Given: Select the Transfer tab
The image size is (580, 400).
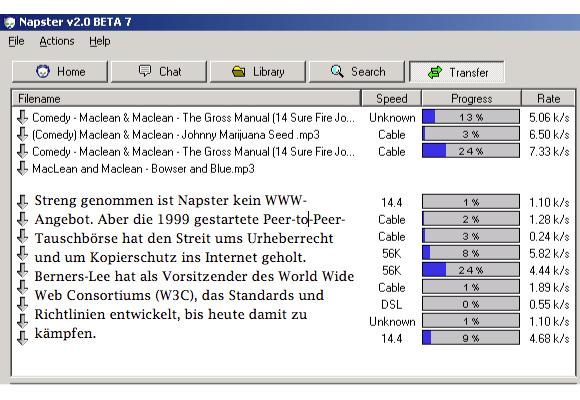Looking at the screenshot, I should click(457, 72).
